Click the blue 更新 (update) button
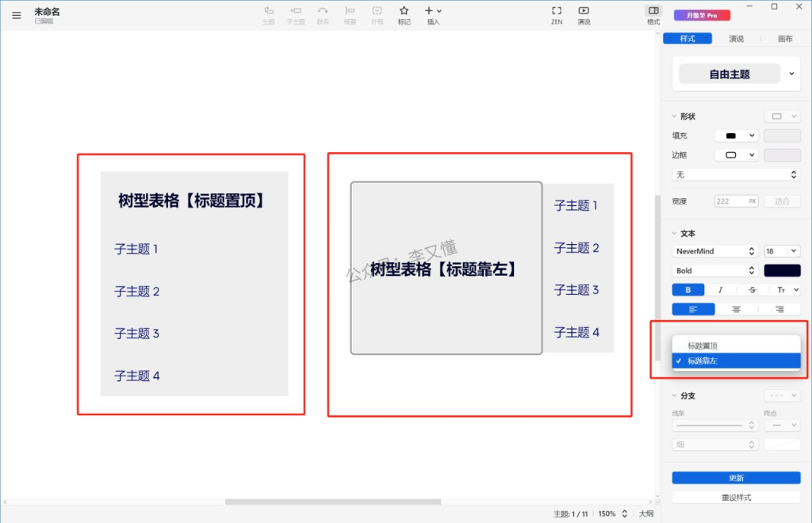 pyautogui.click(x=736, y=478)
